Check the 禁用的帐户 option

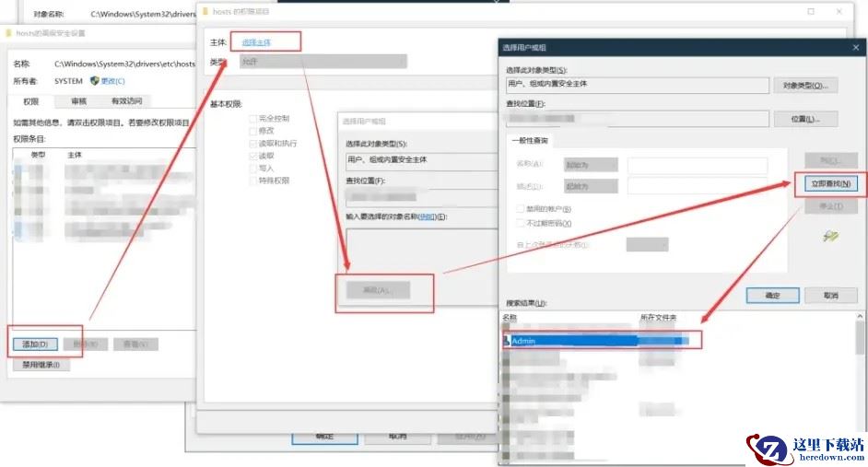tap(521, 209)
